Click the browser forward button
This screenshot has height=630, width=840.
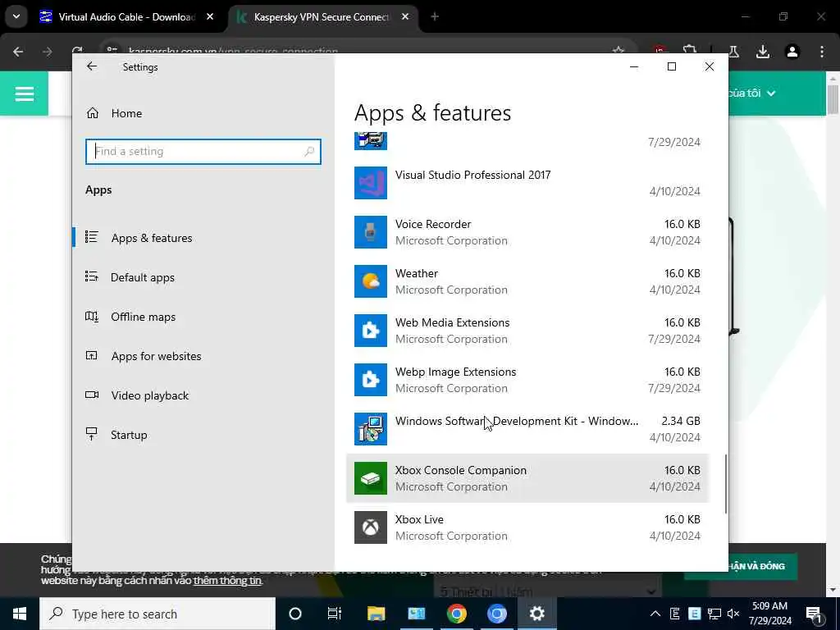tap(47, 52)
